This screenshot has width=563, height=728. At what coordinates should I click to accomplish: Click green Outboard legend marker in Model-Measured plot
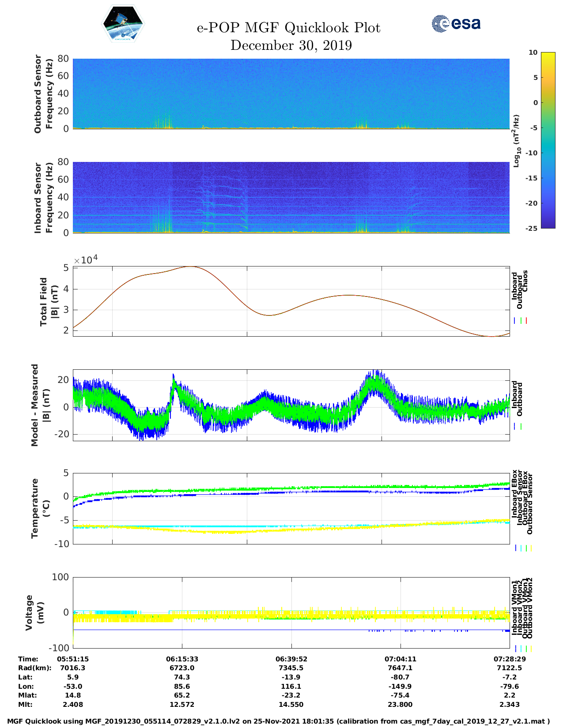(x=521, y=427)
